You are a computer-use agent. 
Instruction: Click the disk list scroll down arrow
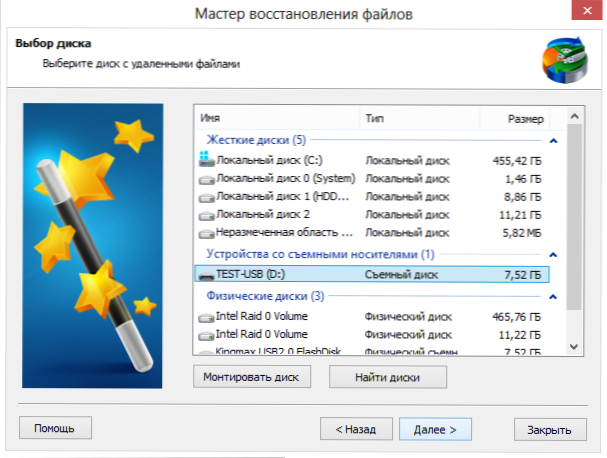coord(574,347)
